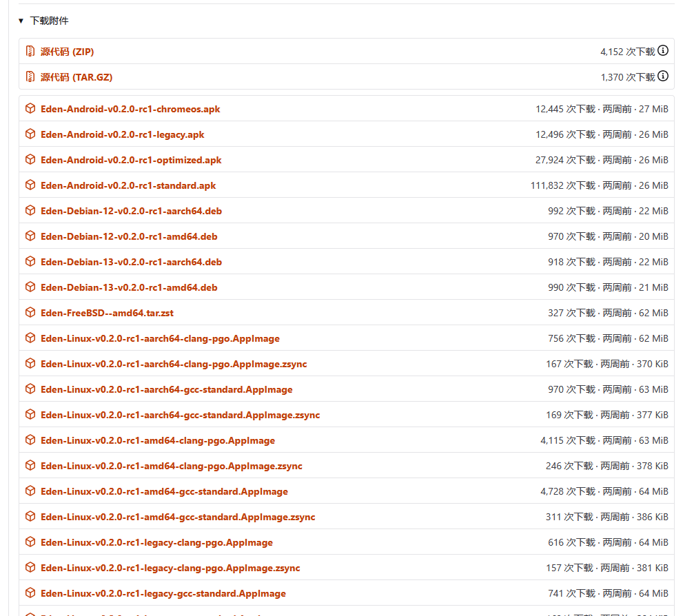Click package icon next to Eden-Android-v0.2.0-rc1-standard.apk

[30, 185]
